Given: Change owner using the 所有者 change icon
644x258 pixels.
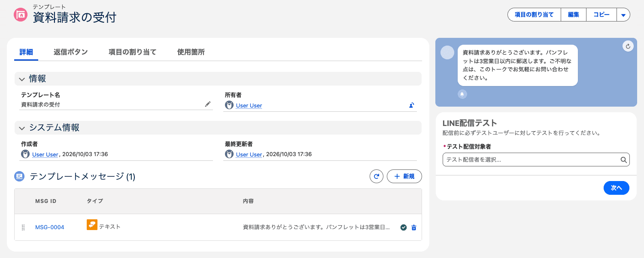Looking at the screenshot, I should coord(411,105).
